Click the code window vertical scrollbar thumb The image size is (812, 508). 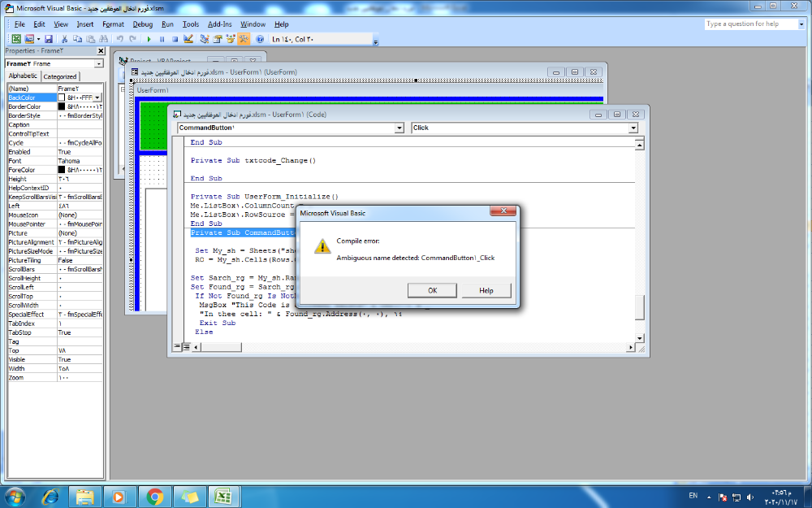click(640, 307)
